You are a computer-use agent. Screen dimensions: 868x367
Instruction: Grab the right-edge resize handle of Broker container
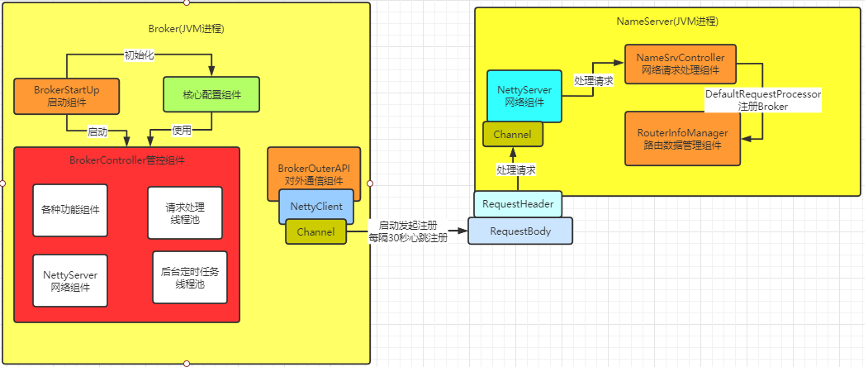(370, 183)
